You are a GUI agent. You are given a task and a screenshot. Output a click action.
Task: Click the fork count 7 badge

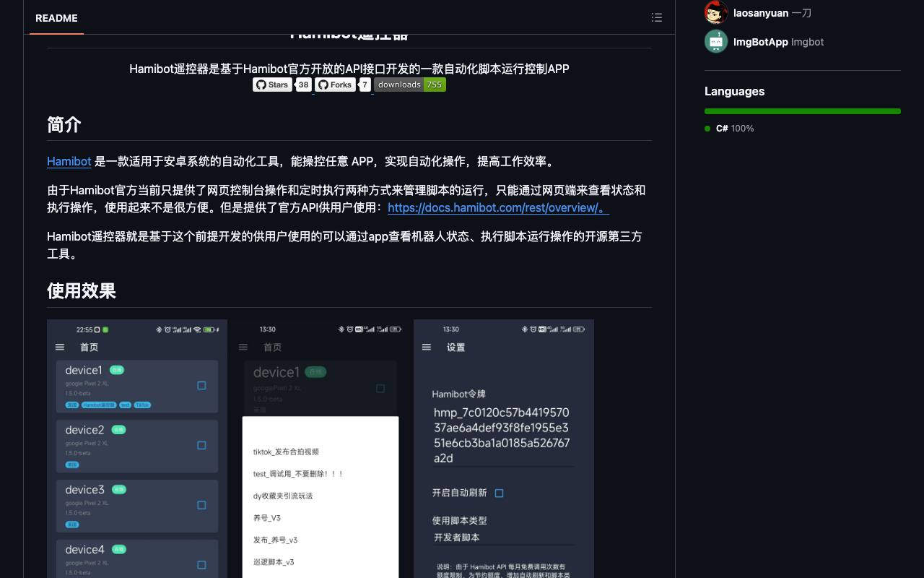pos(365,85)
